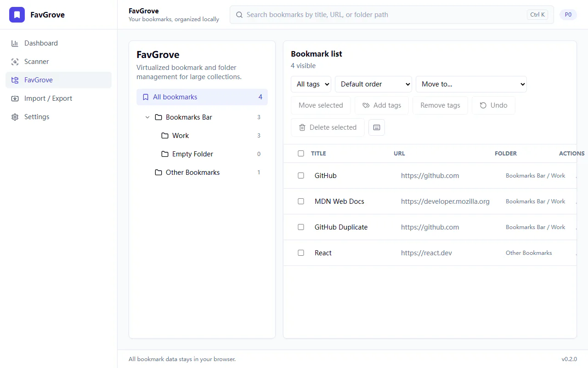Viewport: 588px width, 368px height.
Task: Click the Import / Export icon
Action: (x=15, y=98)
